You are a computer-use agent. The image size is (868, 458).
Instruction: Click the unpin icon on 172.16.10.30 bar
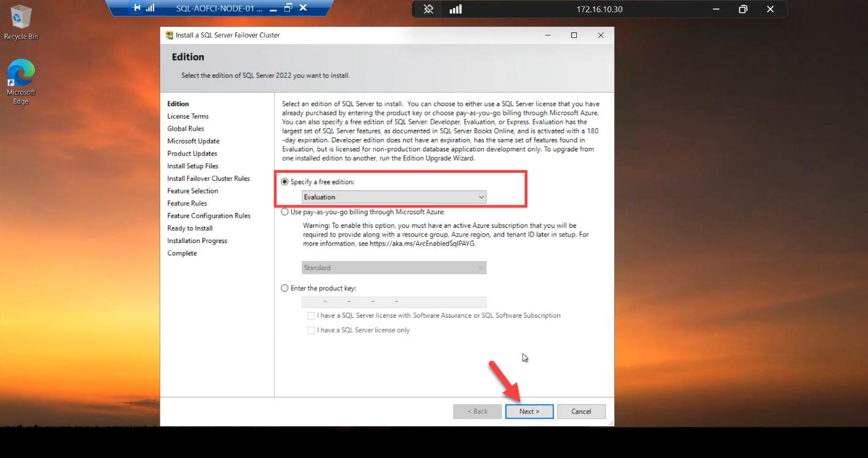[x=429, y=9]
